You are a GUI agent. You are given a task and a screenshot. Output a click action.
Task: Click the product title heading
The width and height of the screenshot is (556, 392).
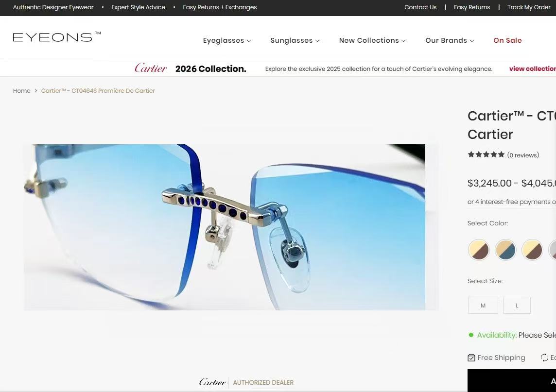point(512,125)
